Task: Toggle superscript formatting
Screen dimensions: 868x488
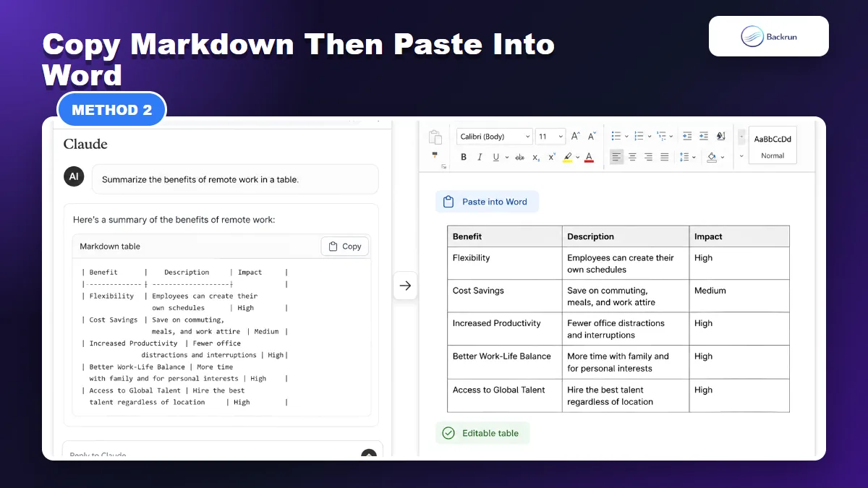Action: tap(552, 156)
